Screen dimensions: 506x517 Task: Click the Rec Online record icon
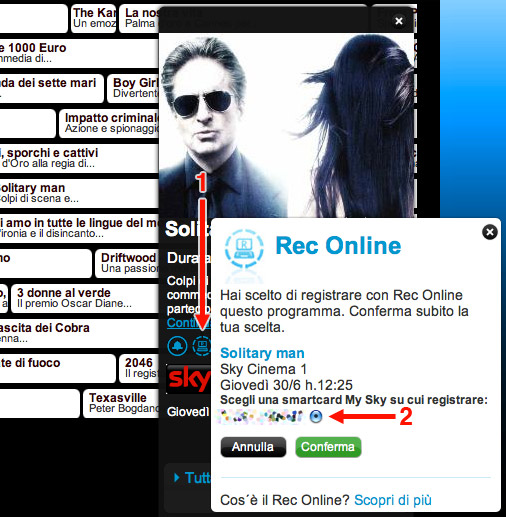(201, 346)
